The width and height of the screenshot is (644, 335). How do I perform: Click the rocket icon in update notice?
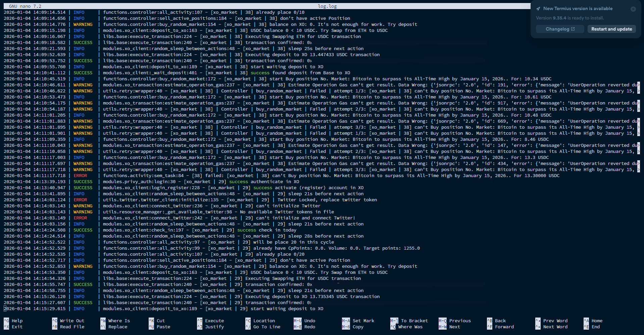pos(538,9)
